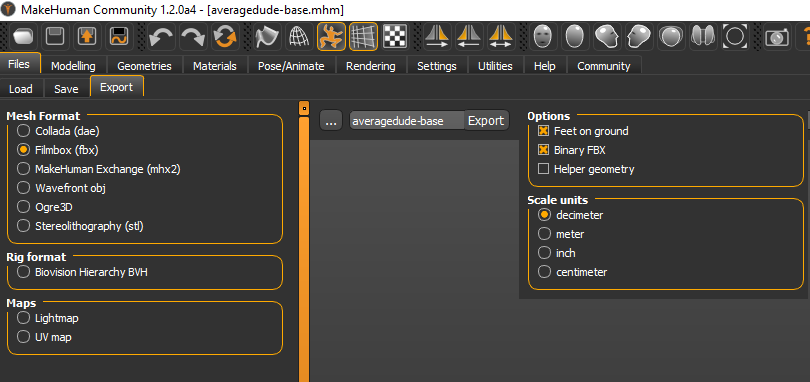Click the averagedude-base filename field

pos(406,120)
